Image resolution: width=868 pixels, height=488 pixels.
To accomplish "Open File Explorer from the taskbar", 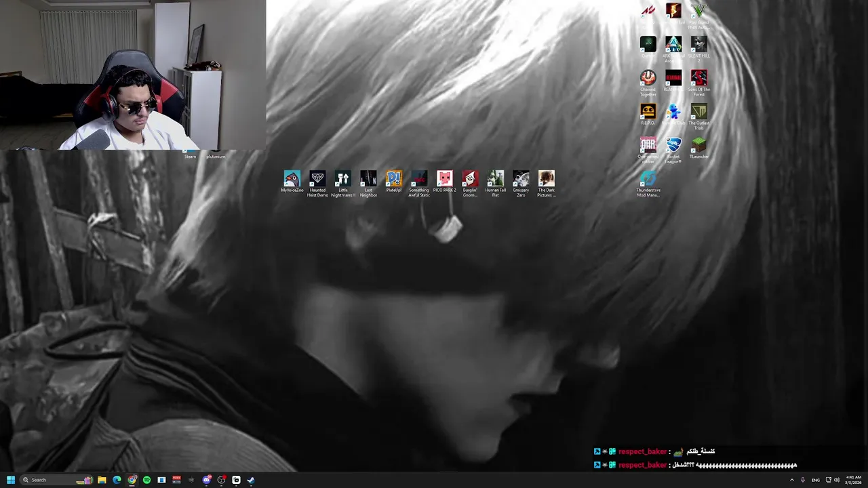I will pyautogui.click(x=102, y=480).
